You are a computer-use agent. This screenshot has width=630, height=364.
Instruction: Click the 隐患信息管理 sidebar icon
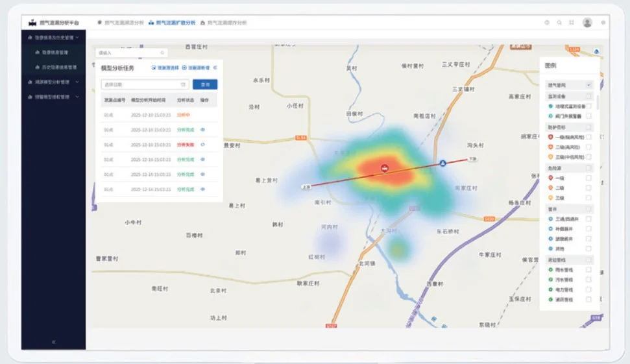tap(38, 52)
